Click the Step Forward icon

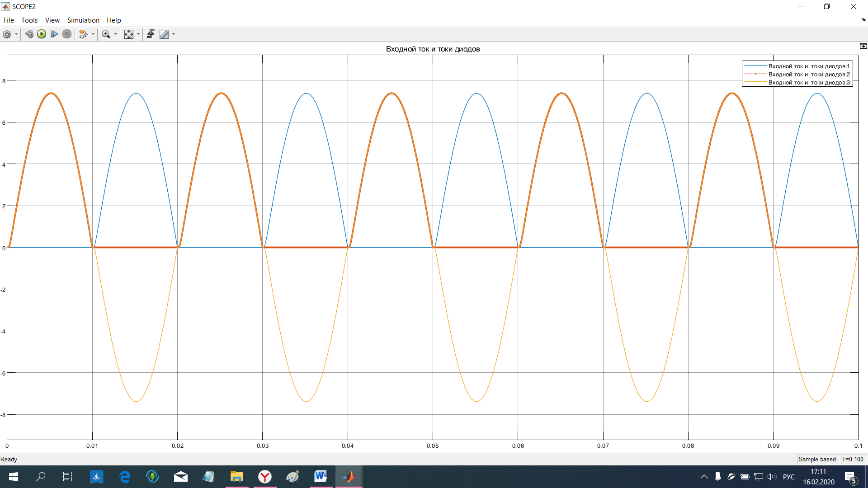click(54, 34)
